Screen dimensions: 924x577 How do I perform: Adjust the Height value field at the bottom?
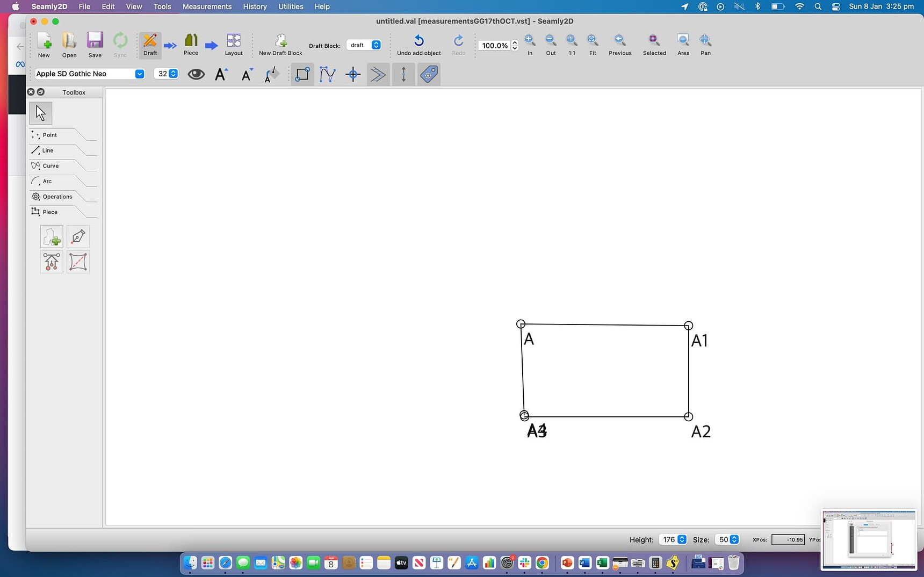click(669, 539)
